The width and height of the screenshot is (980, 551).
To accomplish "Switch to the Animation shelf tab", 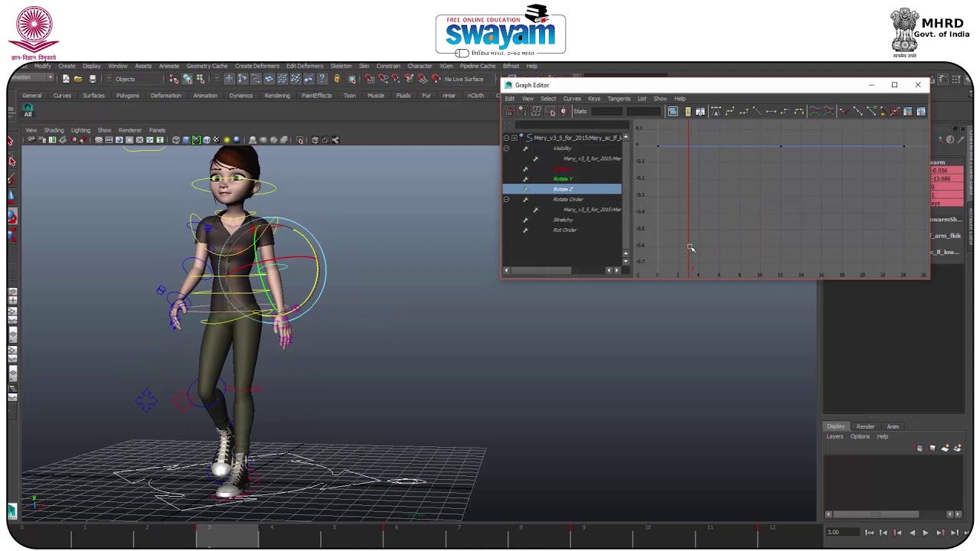I will click(x=205, y=96).
